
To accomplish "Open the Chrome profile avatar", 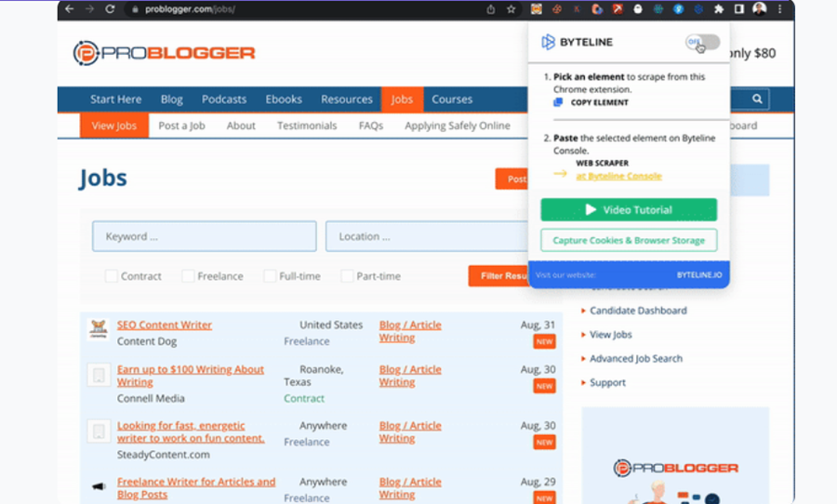I will pyautogui.click(x=759, y=8).
